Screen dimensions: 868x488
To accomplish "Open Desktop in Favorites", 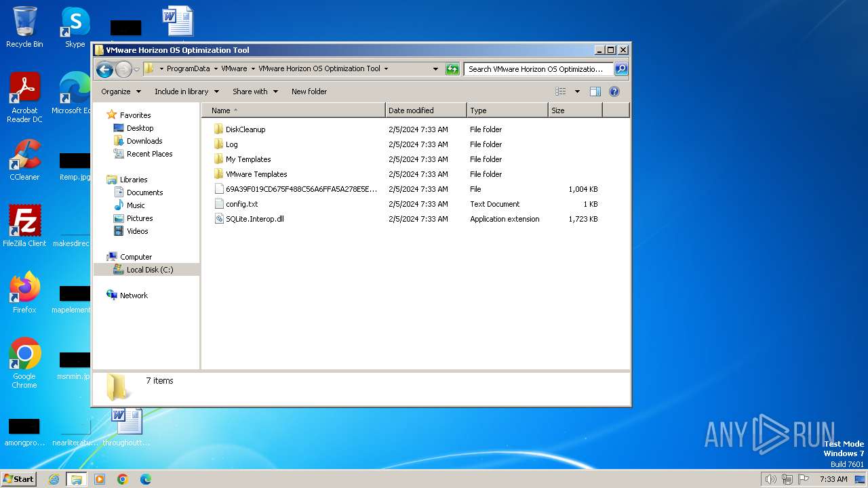I will (x=140, y=128).
